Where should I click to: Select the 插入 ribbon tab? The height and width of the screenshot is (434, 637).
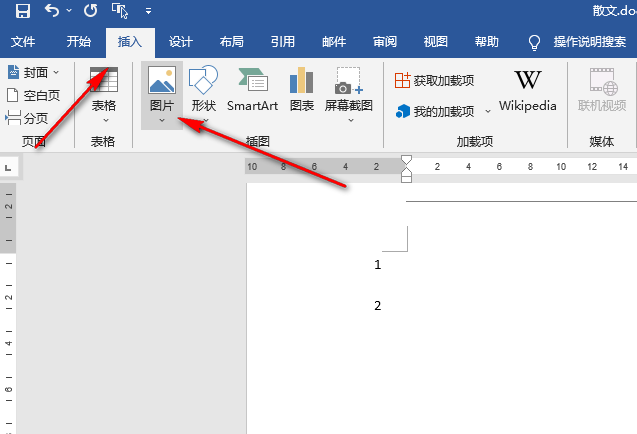pos(130,42)
